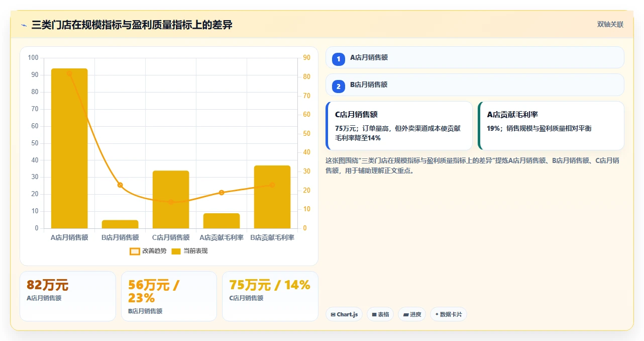Screen dimensions: 644x341
Task: Click the icon inside 表格 tag
Action: (x=374, y=315)
